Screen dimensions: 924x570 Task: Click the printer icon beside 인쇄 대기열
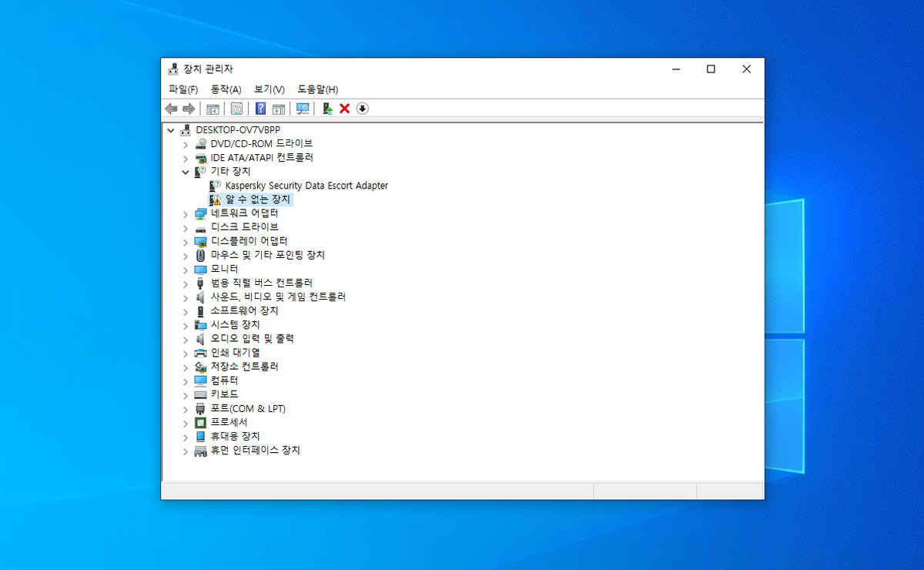click(x=201, y=353)
